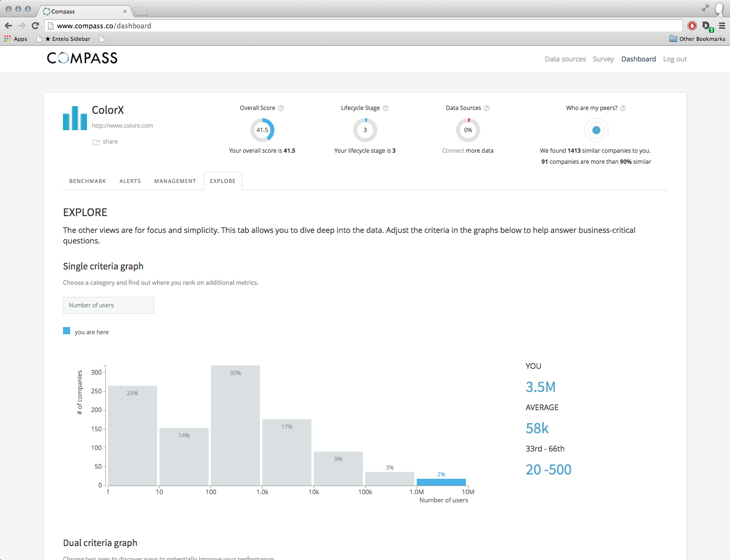This screenshot has height=560, width=730.
Task: Click the blue 'you are here' swatch
Action: tap(67, 331)
